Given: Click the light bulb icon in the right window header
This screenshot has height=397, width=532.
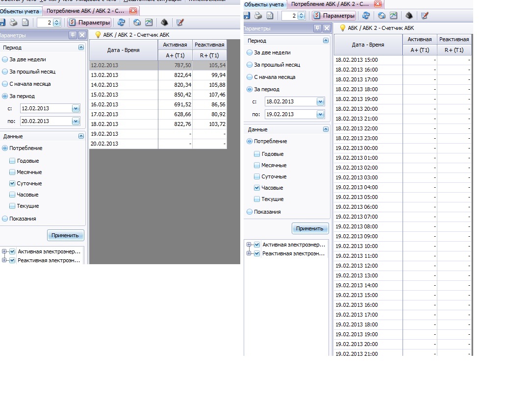Looking at the screenshot, I should (x=342, y=28).
